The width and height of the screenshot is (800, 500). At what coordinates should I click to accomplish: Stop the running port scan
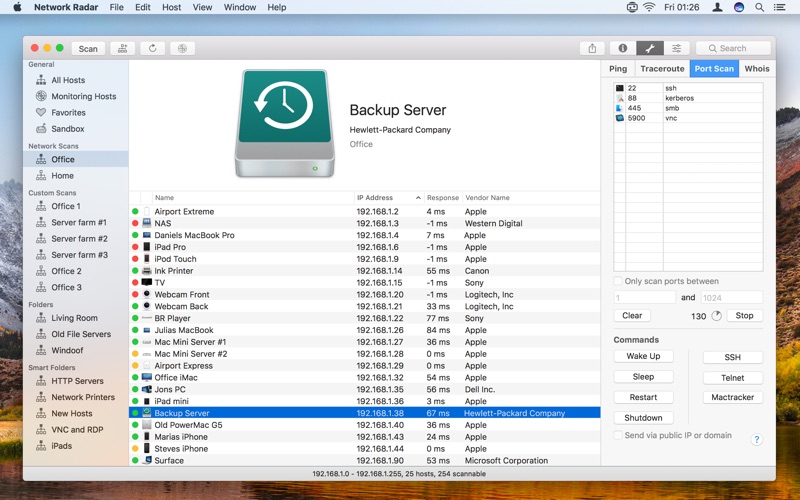(x=745, y=316)
